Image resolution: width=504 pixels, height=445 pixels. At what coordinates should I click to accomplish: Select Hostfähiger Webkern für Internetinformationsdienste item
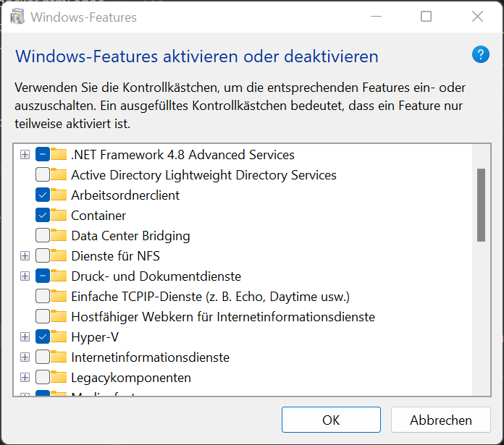pyautogui.click(x=223, y=317)
